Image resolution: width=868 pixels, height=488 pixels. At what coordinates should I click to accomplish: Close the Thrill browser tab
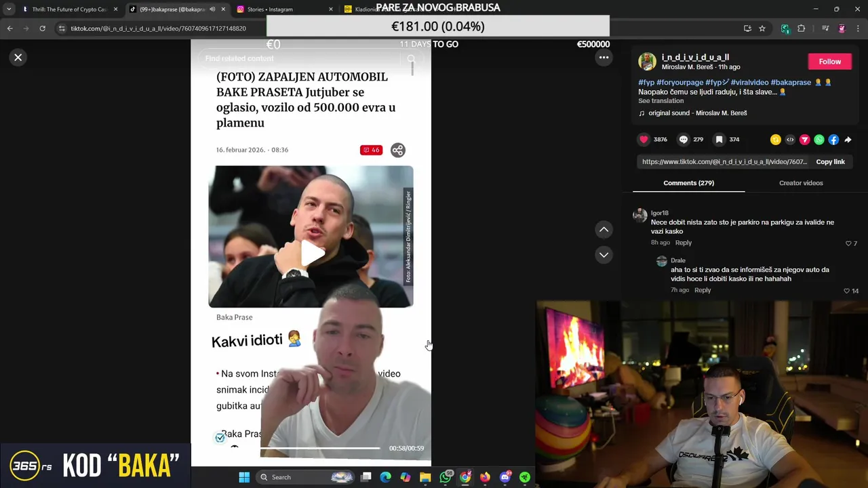[115, 9]
